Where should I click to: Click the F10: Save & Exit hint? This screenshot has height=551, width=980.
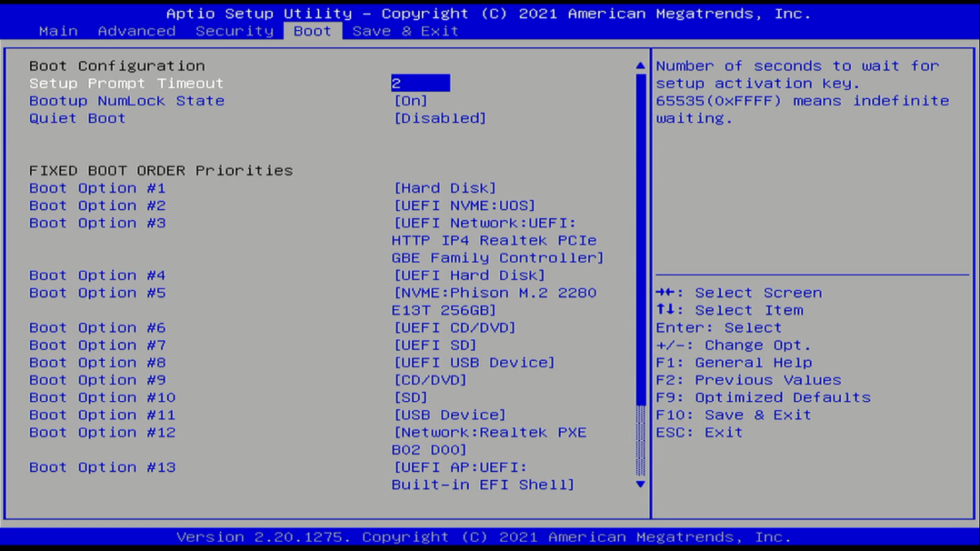tap(733, 415)
